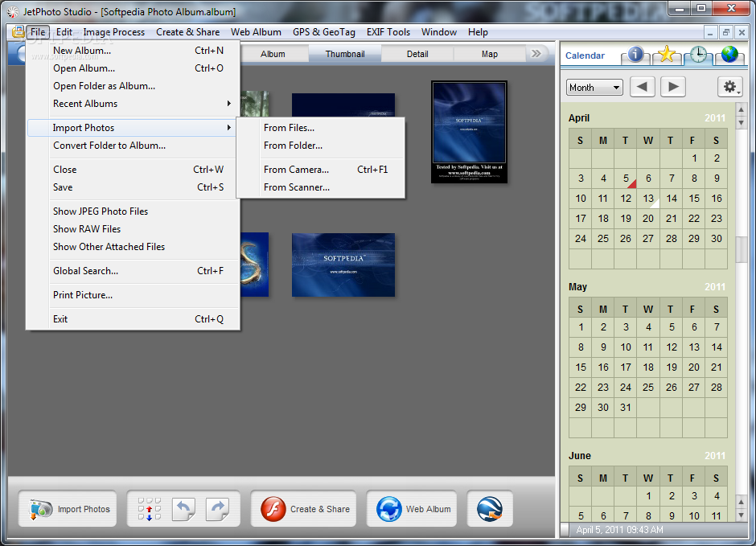Open the globe Map panel icon
Image resolution: width=756 pixels, height=546 pixels.
tap(729, 55)
